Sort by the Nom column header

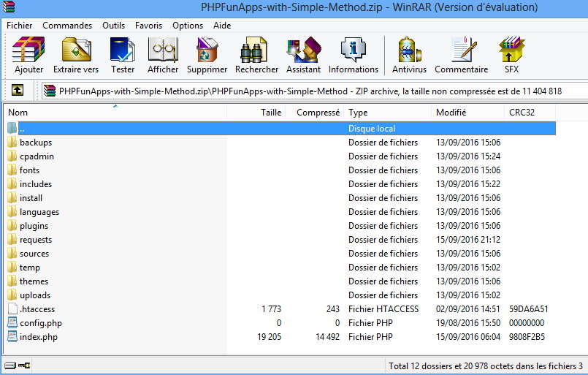(x=115, y=113)
